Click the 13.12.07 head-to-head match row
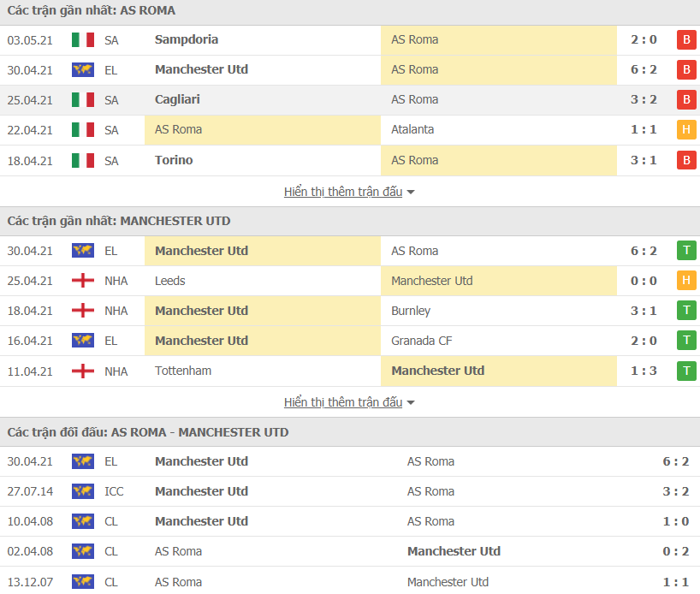 tap(349, 582)
